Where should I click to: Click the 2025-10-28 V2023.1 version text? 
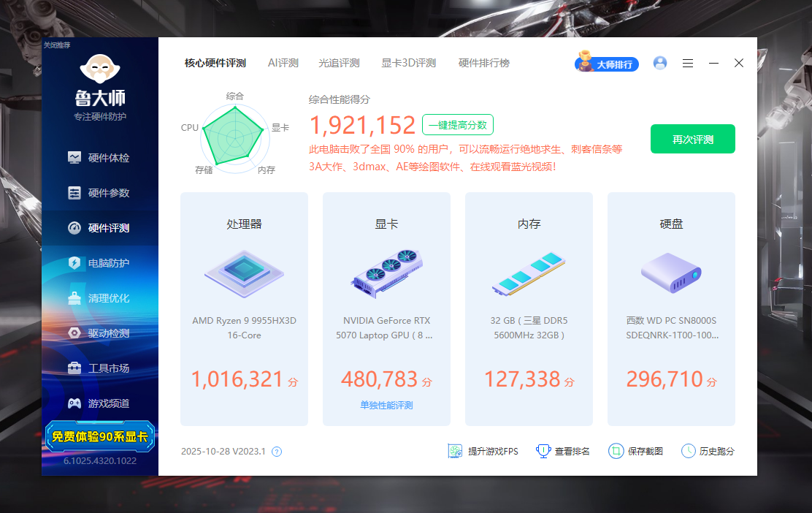(223, 452)
